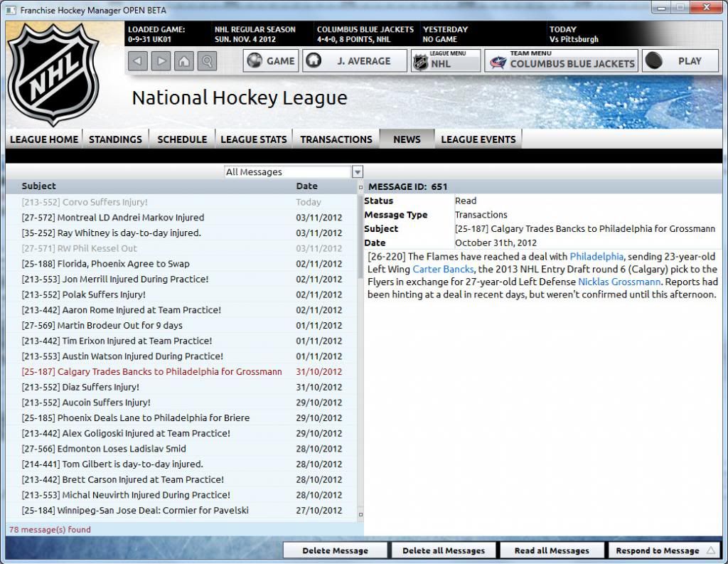The image size is (728, 564).
Task: Click the MESSAGE ID: 651 header
Action: (407, 187)
